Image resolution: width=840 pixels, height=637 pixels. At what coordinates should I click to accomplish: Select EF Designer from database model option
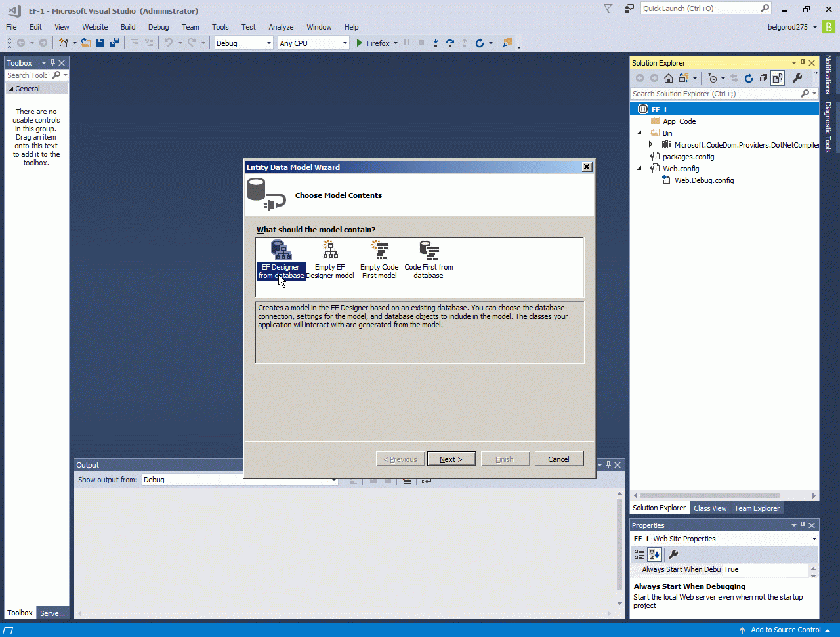coord(281,260)
